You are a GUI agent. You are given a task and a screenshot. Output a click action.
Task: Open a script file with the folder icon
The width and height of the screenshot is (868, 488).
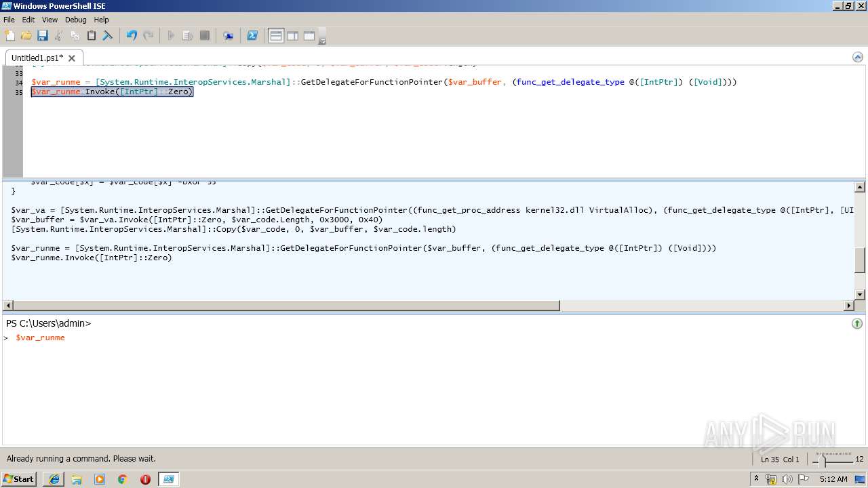click(26, 35)
